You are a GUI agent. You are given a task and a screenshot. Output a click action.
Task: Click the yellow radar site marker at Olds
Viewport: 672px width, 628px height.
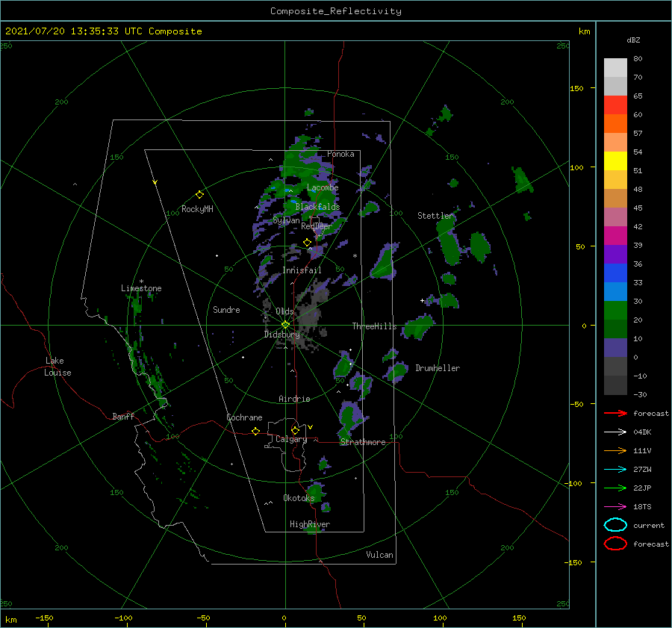(285, 325)
